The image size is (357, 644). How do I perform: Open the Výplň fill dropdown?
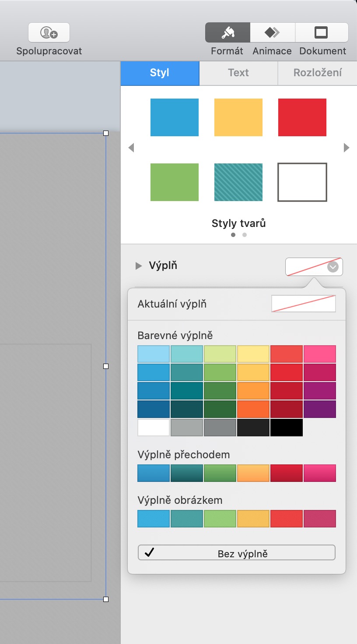click(314, 267)
